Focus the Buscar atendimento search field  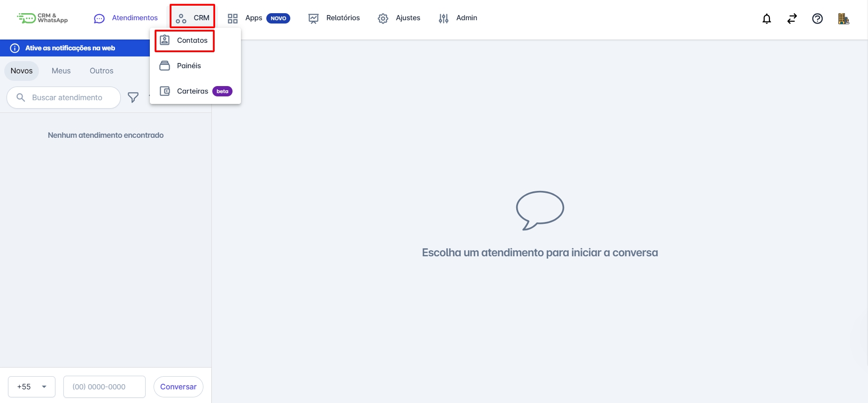tap(64, 97)
